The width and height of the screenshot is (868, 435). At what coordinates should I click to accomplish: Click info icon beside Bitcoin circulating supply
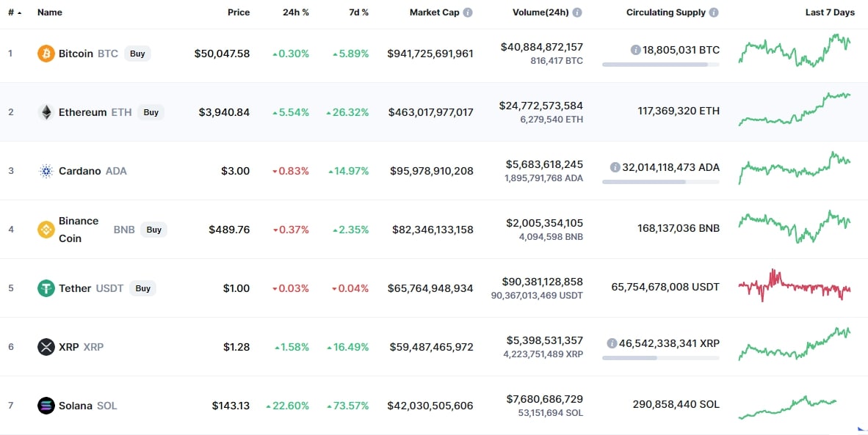(635, 51)
